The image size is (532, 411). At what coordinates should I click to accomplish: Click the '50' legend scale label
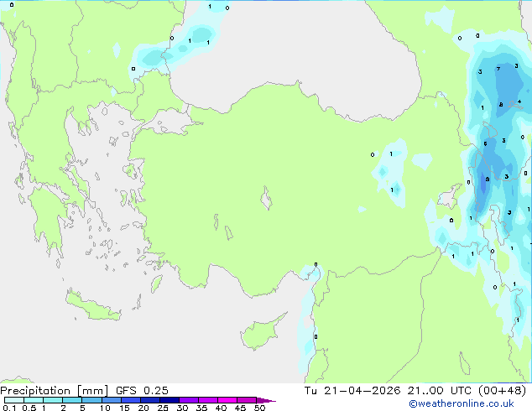[x=259, y=408]
